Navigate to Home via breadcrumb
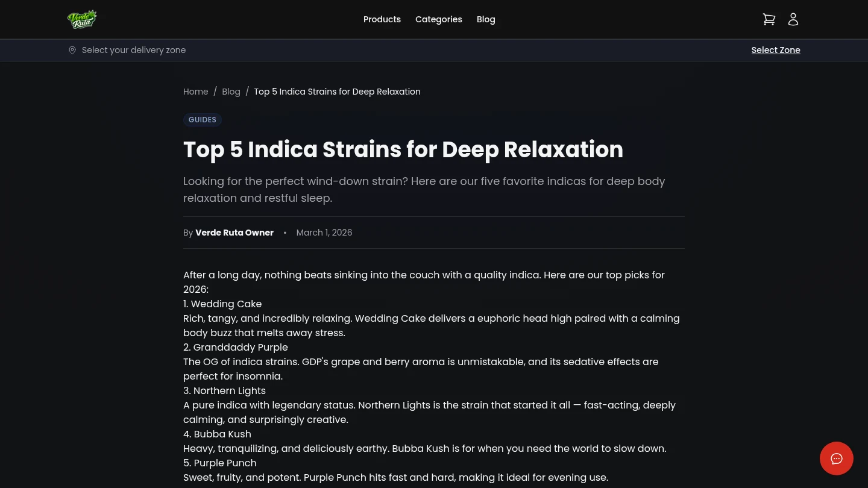The width and height of the screenshot is (868, 488). point(196,92)
